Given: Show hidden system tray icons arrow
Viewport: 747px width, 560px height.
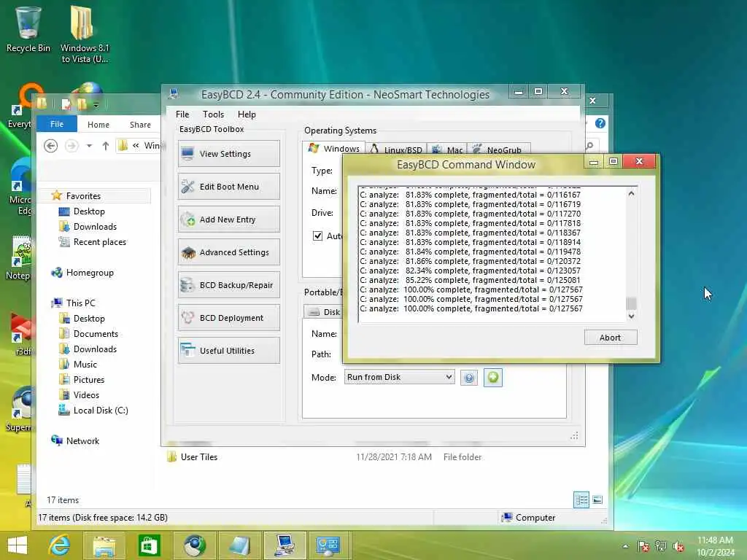Looking at the screenshot, I should click(x=625, y=547).
